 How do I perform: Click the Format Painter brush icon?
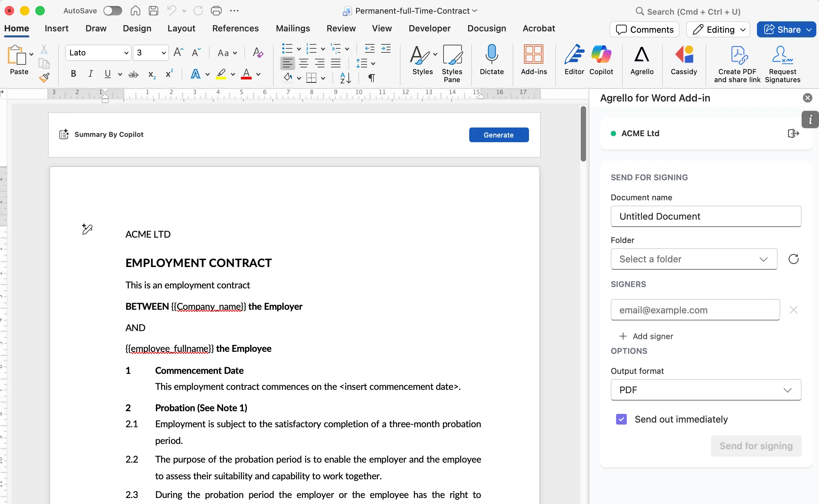tap(44, 78)
